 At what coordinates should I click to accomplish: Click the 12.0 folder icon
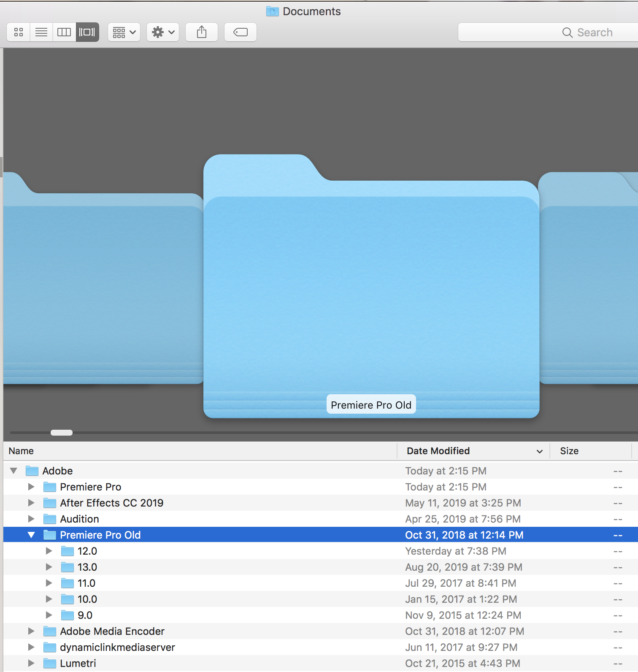[68, 551]
